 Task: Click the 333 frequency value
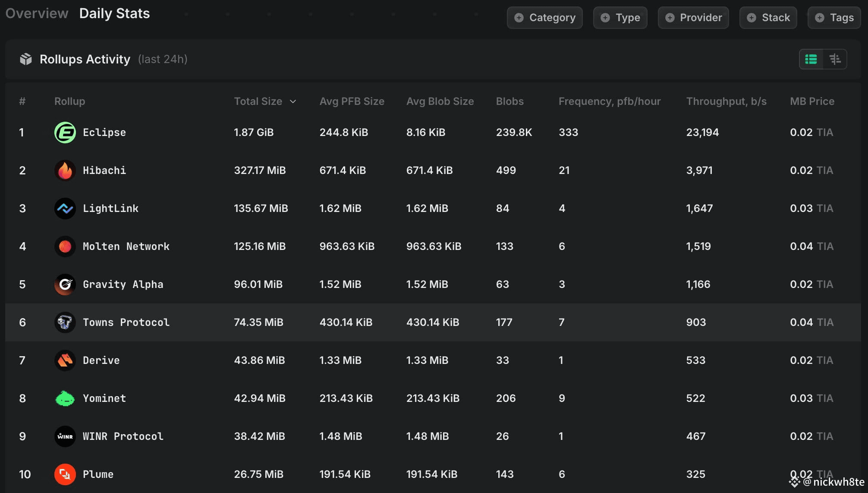tap(568, 133)
